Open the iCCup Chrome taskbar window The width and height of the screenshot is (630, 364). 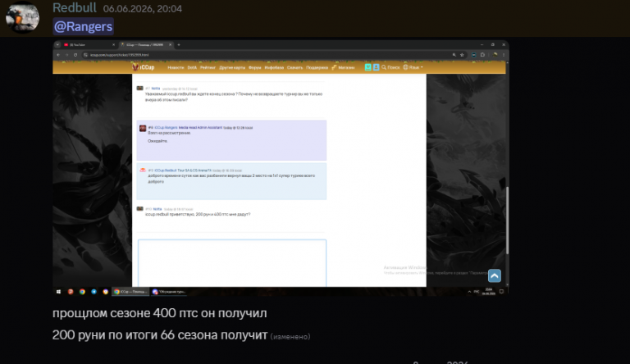[130, 292]
